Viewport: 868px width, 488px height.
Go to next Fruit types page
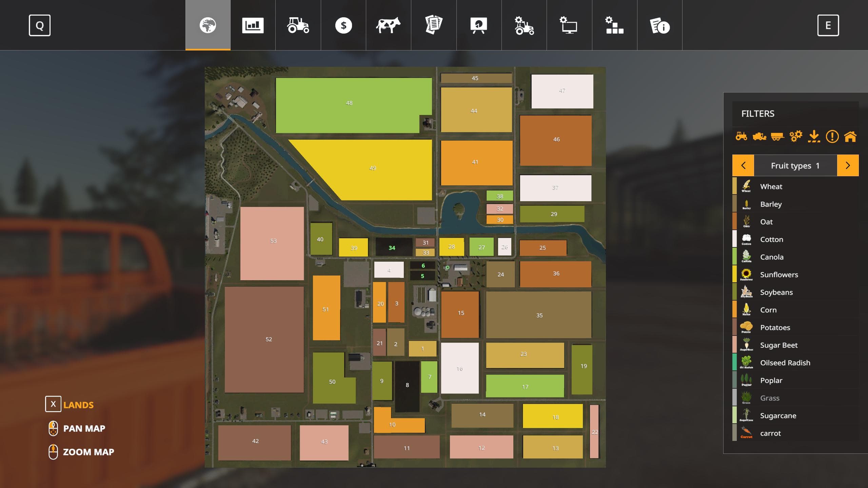pos(848,165)
